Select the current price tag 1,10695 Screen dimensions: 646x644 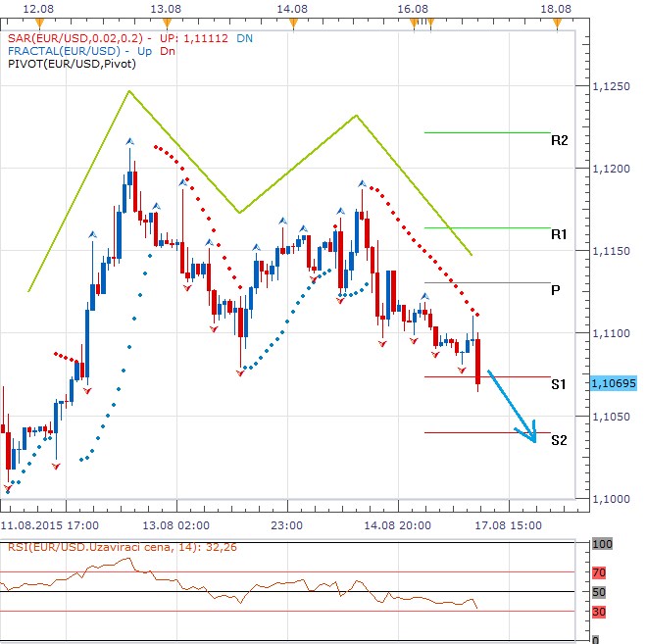615,383
